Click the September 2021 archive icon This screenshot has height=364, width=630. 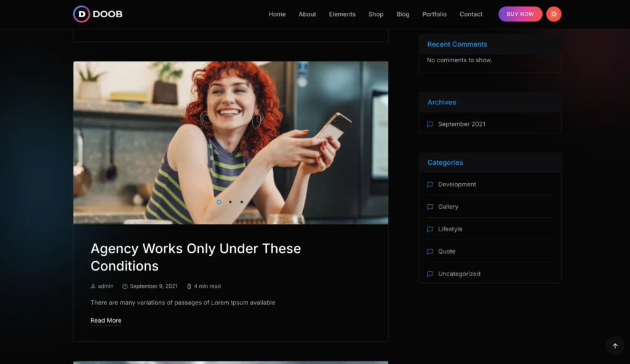coord(430,124)
